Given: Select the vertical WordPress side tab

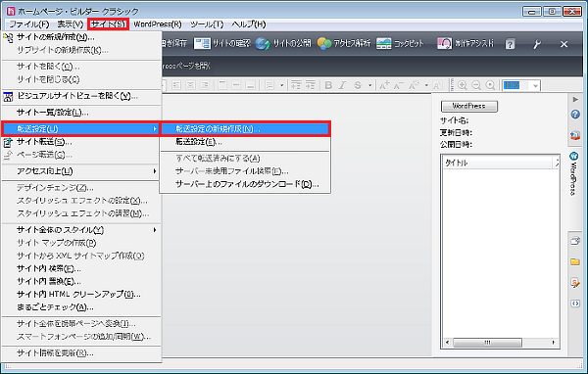Looking at the screenshot, I should [x=573, y=173].
